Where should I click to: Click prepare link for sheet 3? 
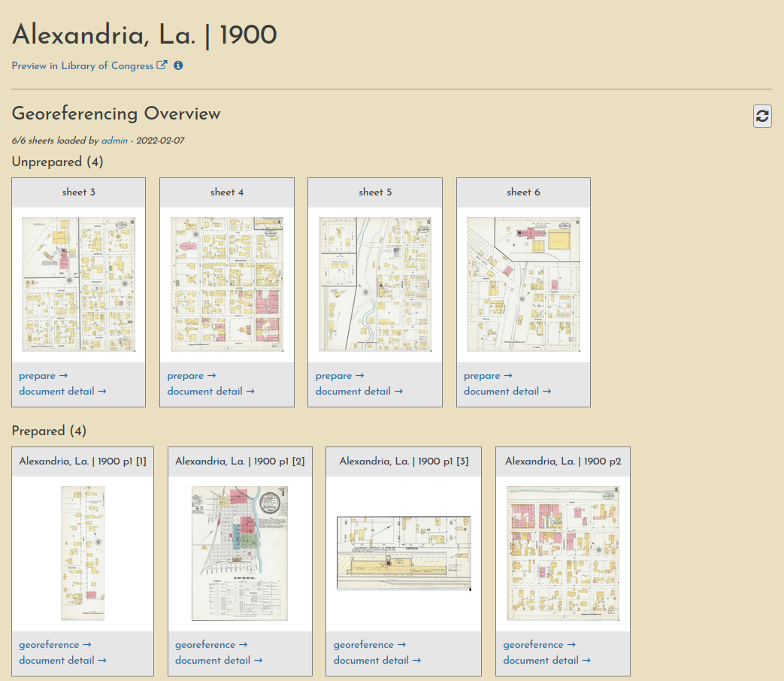tap(43, 376)
